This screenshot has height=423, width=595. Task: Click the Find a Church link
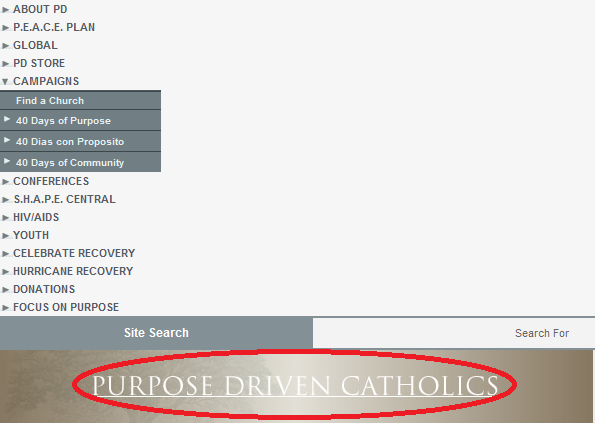pyautogui.click(x=50, y=101)
